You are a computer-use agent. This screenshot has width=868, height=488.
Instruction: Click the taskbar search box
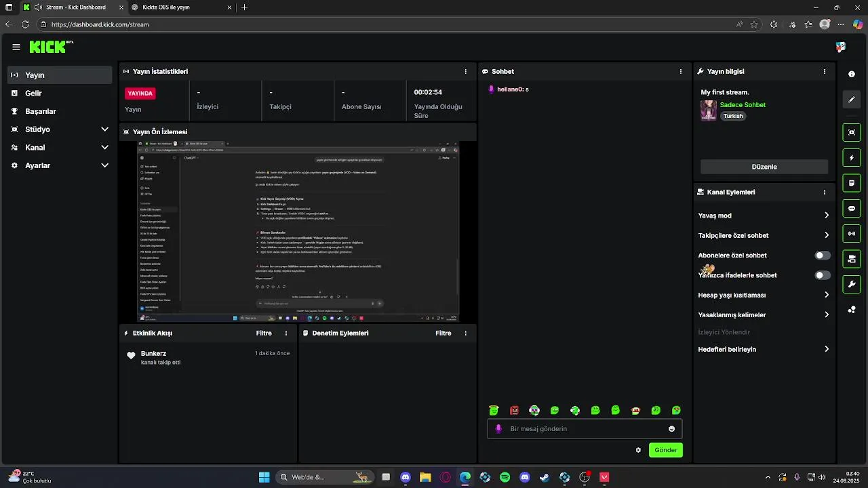tap(325, 477)
